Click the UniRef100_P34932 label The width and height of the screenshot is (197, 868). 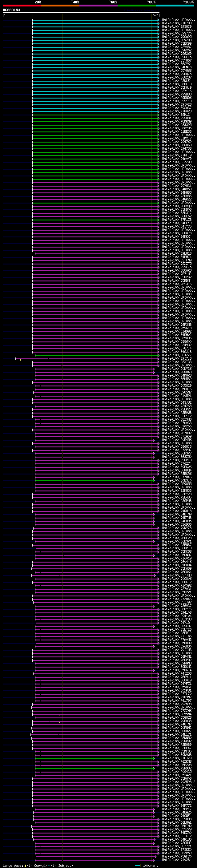point(177,345)
